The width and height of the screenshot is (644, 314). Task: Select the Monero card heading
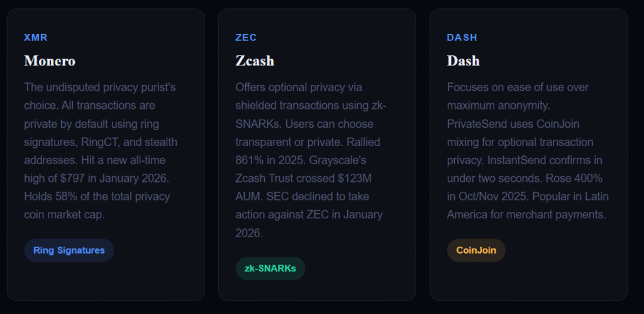point(50,61)
